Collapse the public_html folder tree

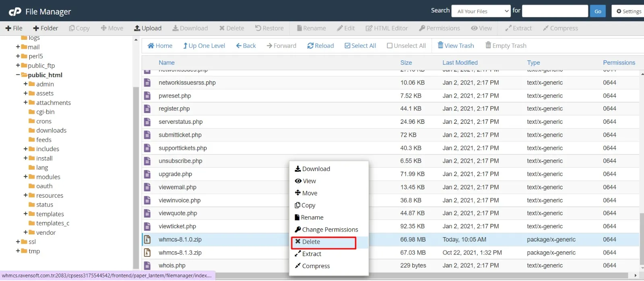click(18, 75)
